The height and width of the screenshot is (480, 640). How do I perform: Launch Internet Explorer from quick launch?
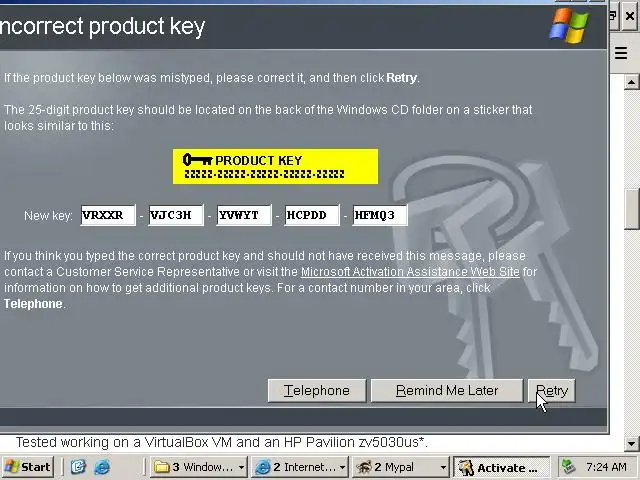click(x=102, y=467)
